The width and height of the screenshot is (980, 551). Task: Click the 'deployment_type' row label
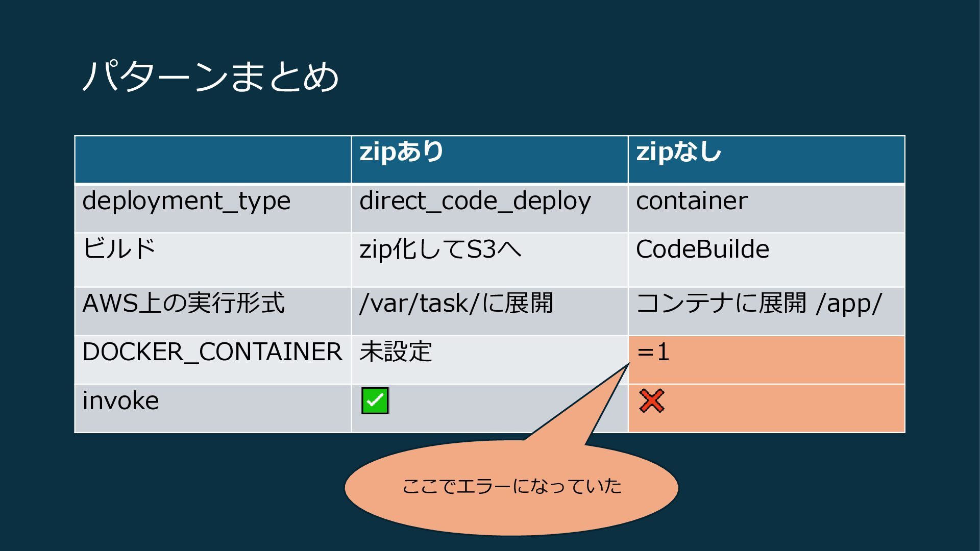click(x=186, y=201)
